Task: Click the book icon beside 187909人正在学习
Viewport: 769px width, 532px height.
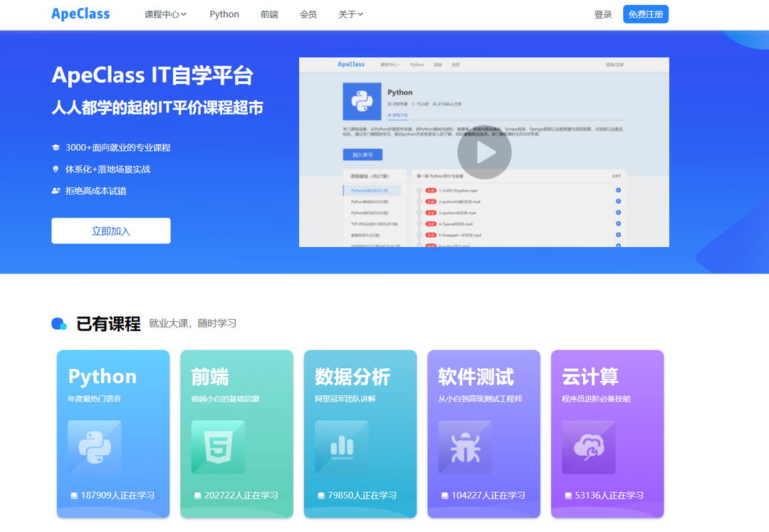Action: (74, 496)
